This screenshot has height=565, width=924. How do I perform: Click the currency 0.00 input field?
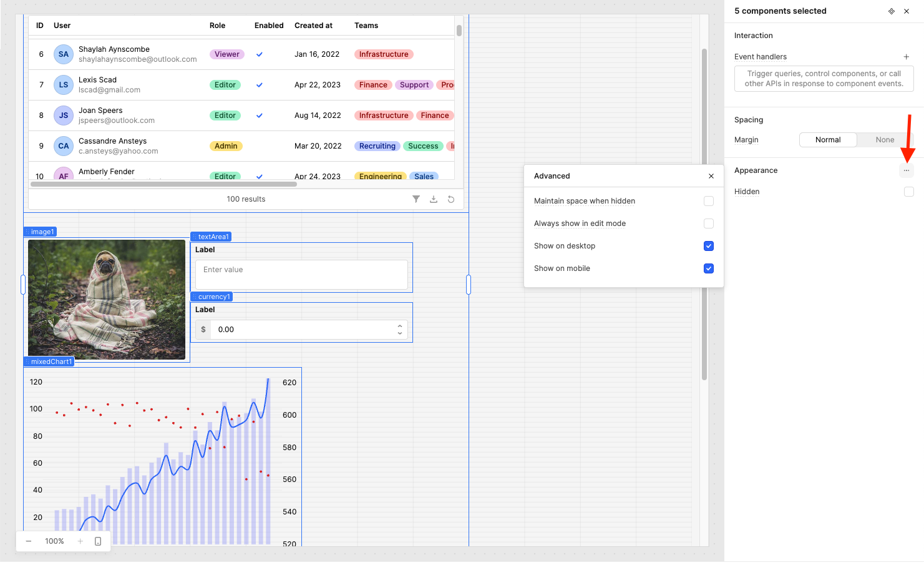(303, 330)
